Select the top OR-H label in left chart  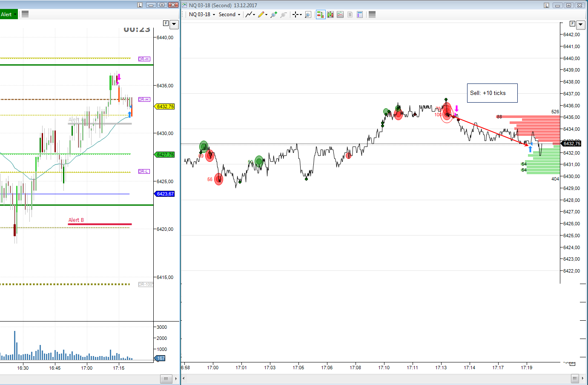[144, 59]
